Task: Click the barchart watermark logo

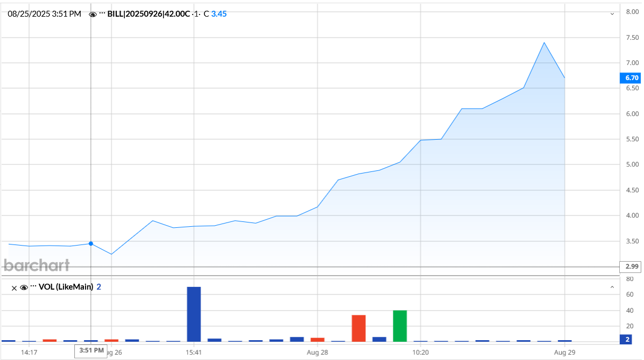Action: point(37,265)
